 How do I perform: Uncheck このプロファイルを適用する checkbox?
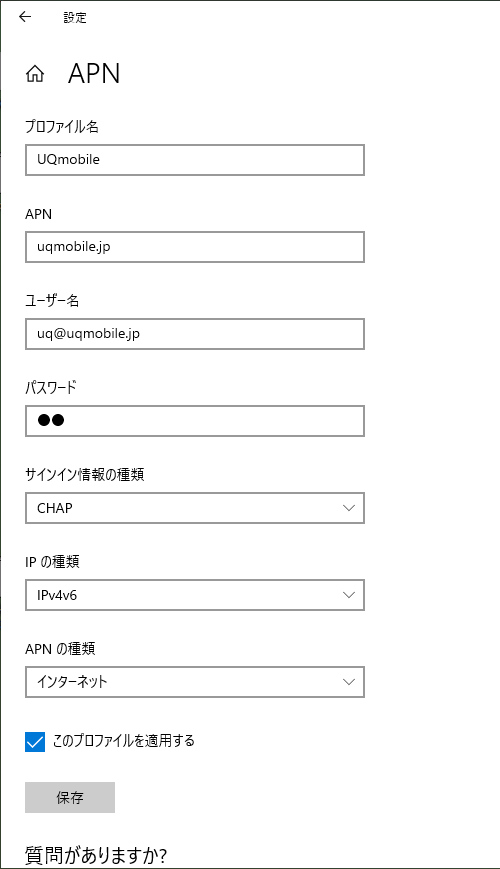35,742
